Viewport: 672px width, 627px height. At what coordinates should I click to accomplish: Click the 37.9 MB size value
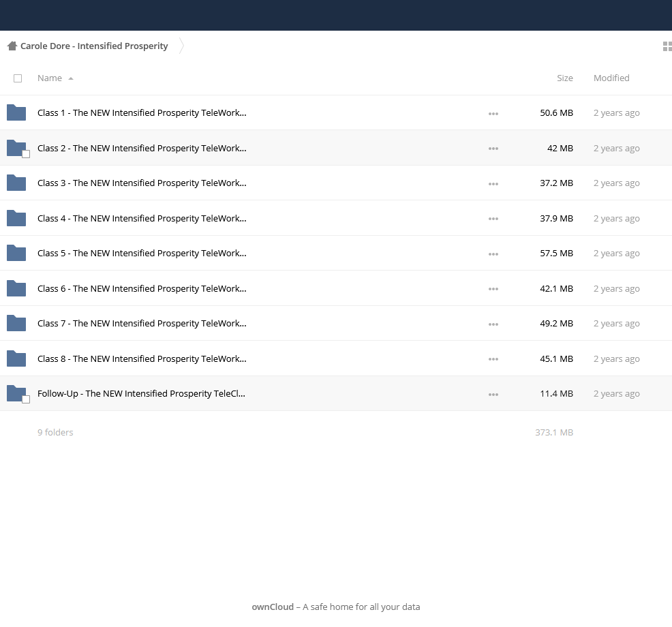click(x=556, y=218)
